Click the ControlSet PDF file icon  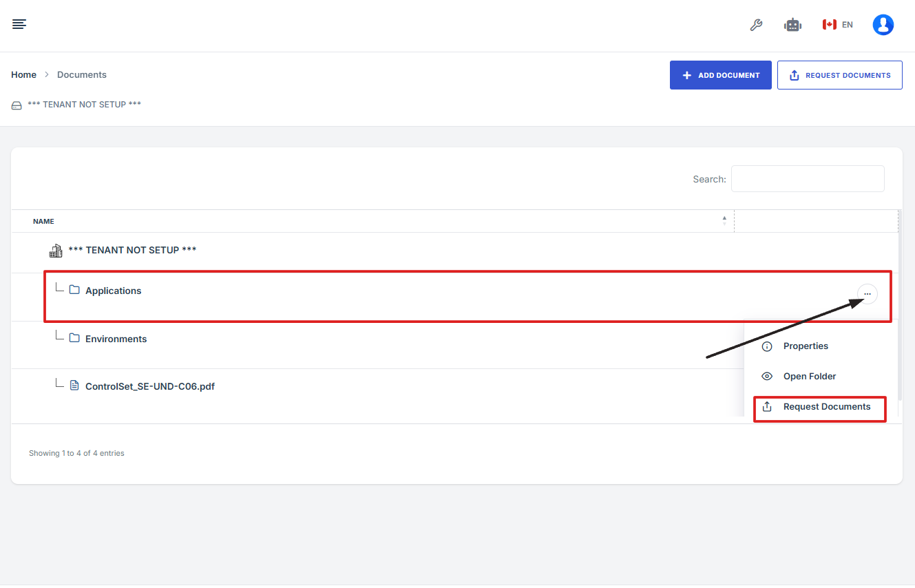[x=74, y=386]
